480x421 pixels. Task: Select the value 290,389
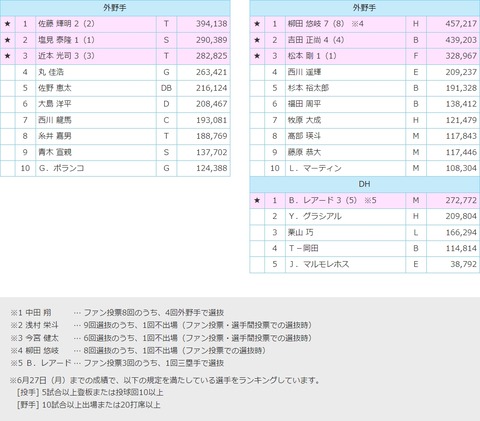pos(211,40)
